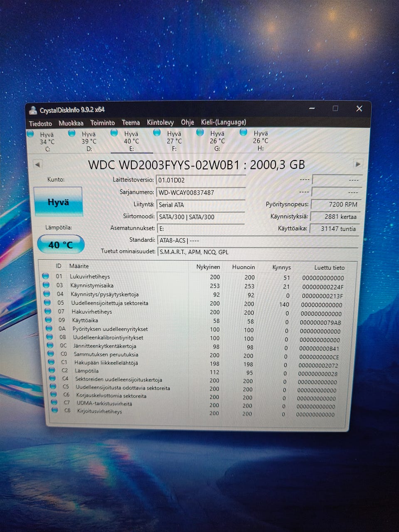The height and width of the screenshot is (532, 399).
Task: Go to next disk with right arrow
Action: (x=358, y=164)
